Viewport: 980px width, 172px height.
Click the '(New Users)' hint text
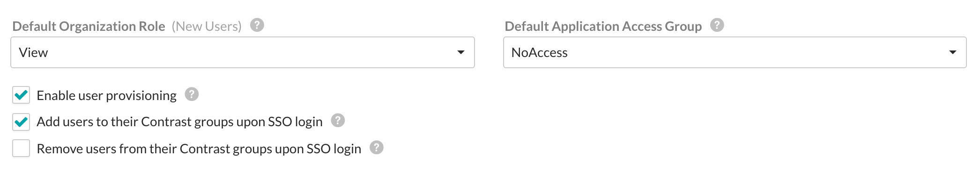(207, 26)
